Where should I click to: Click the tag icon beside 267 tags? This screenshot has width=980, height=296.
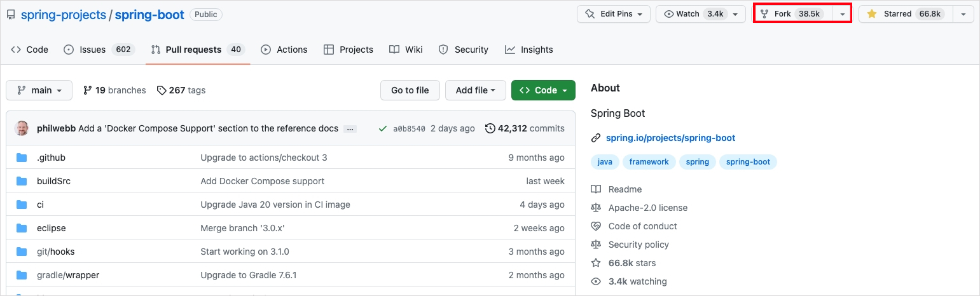[x=162, y=90]
